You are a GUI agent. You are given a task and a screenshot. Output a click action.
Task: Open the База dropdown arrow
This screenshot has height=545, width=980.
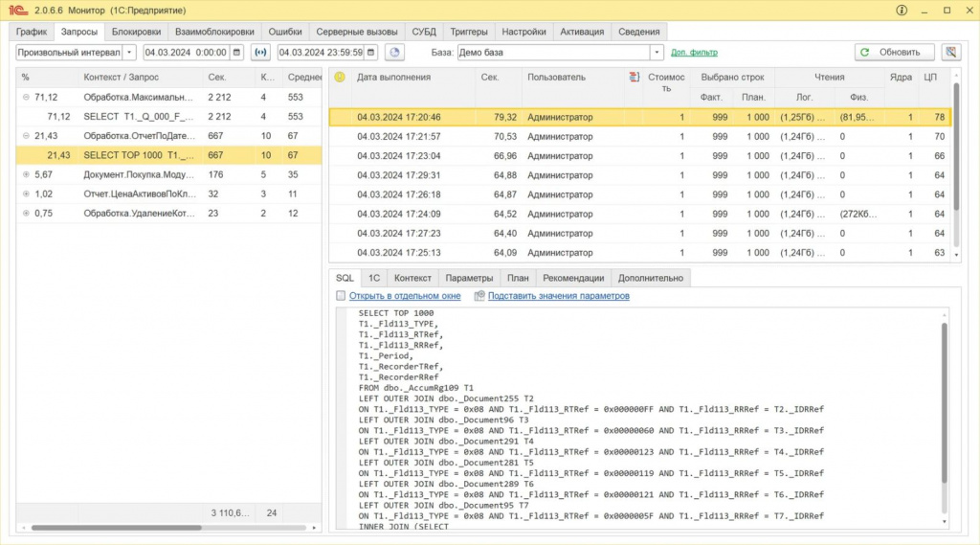657,53
